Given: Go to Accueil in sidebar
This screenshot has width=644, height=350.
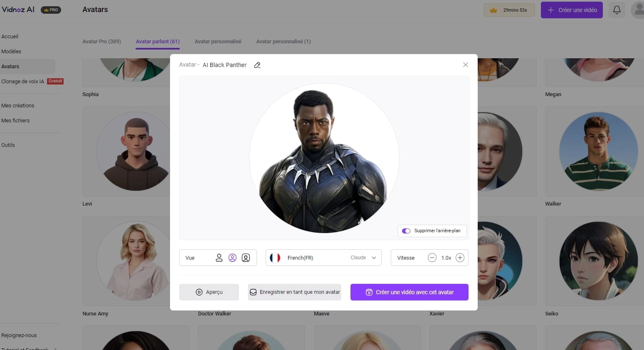Looking at the screenshot, I should pos(10,36).
